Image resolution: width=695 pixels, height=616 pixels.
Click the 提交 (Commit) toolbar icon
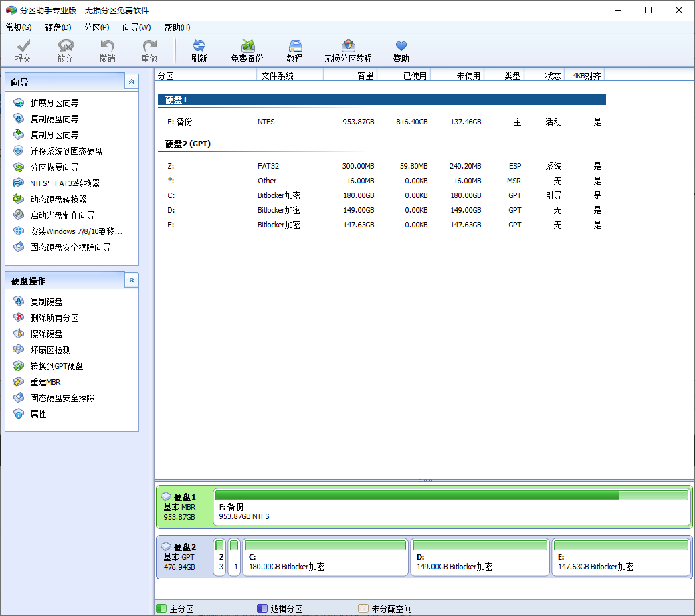click(x=23, y=50)
